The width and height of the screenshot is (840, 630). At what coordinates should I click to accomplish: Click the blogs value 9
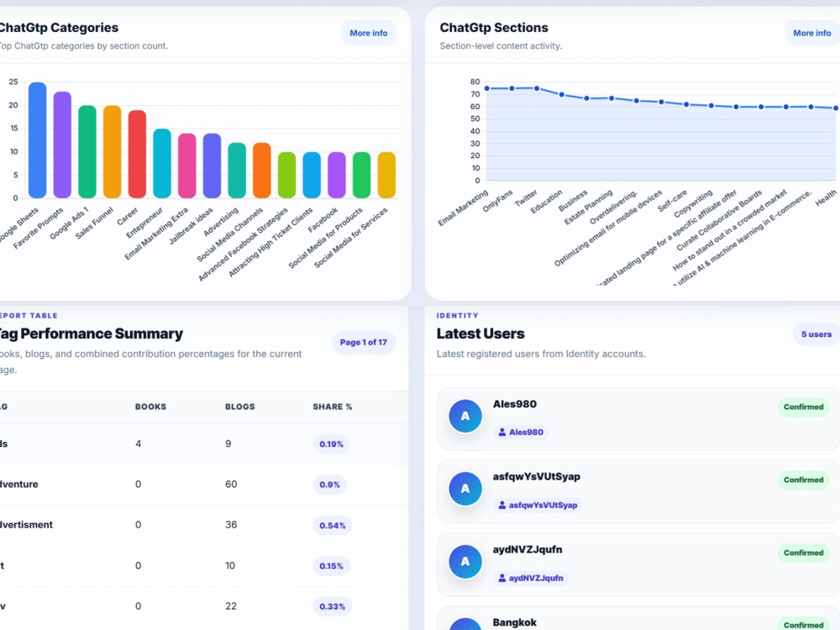point(228,444)
